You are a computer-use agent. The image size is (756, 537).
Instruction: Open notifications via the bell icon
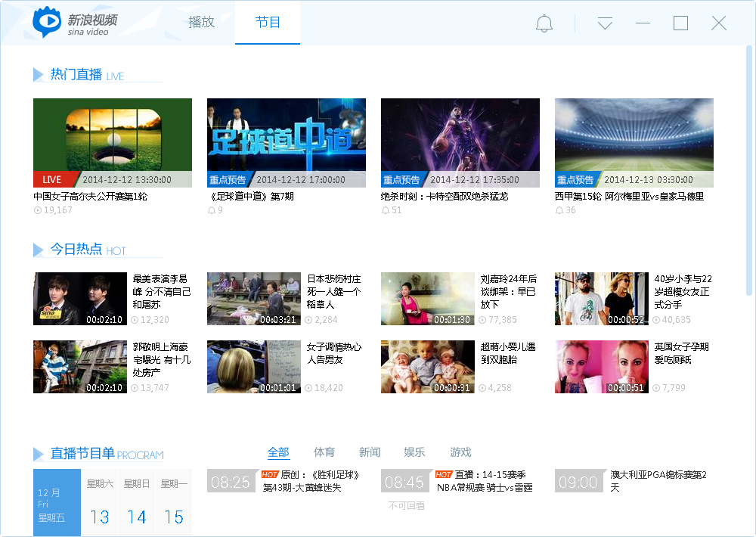(544, 23)
